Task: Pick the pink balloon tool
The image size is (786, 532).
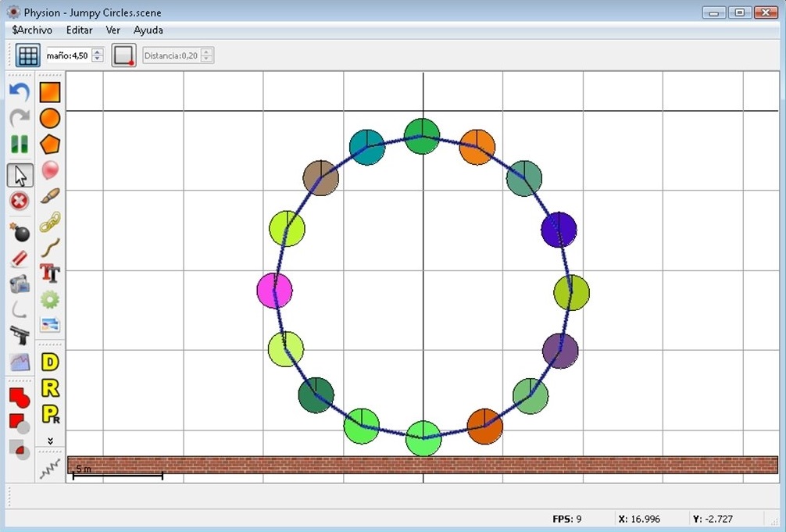Action: [50, 170]
